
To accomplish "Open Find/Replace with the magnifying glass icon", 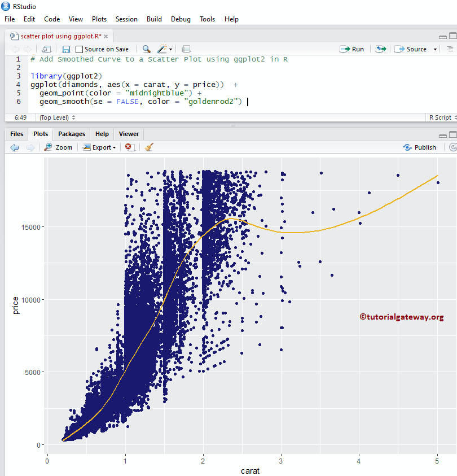I will pyautogui.click(x=146, y=49).
